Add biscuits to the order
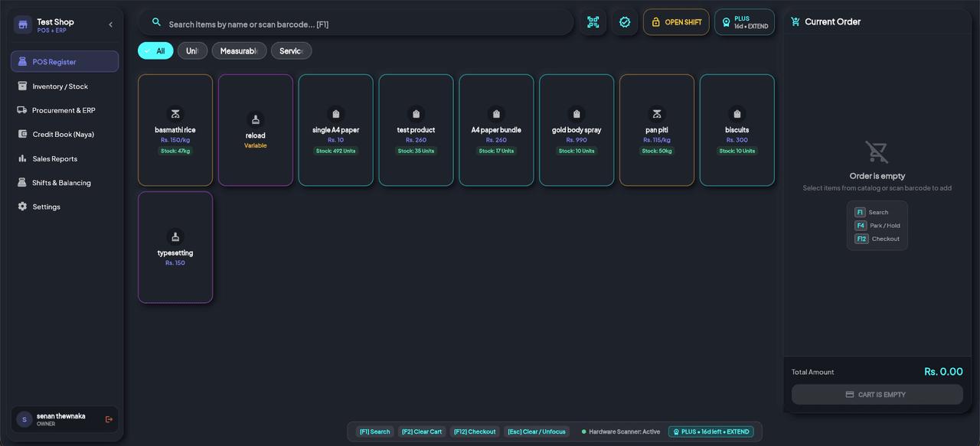This screenshot has width=980, height=446. (x=737, y=130)
